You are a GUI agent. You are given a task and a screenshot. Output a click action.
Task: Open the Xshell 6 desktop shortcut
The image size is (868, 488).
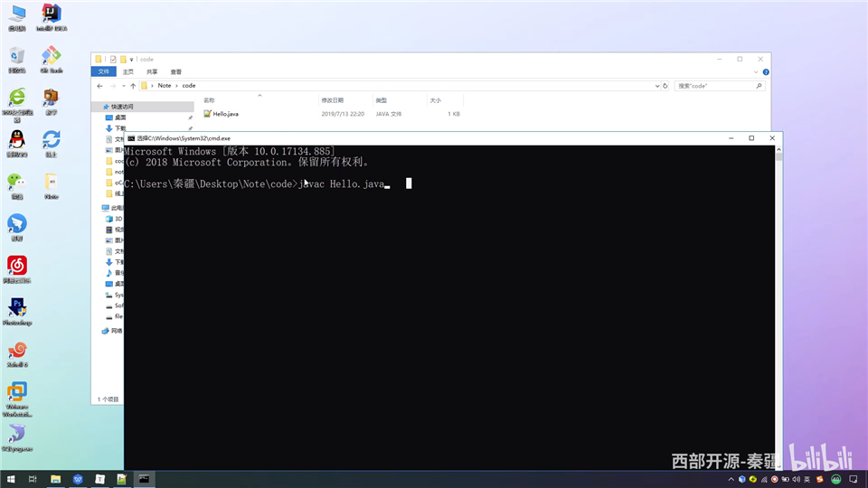click(17, 353)
